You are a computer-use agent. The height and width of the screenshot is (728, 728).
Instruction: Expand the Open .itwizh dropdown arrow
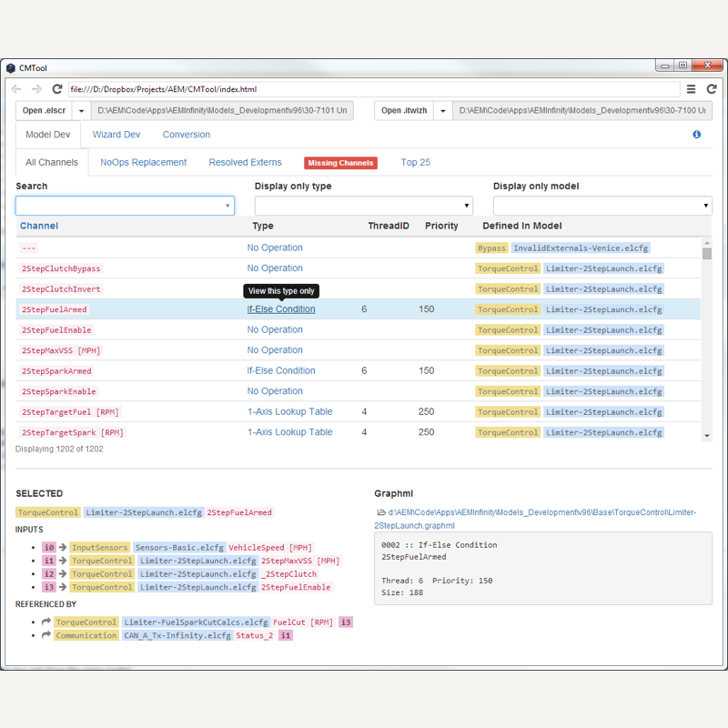[x=443, y=111]
